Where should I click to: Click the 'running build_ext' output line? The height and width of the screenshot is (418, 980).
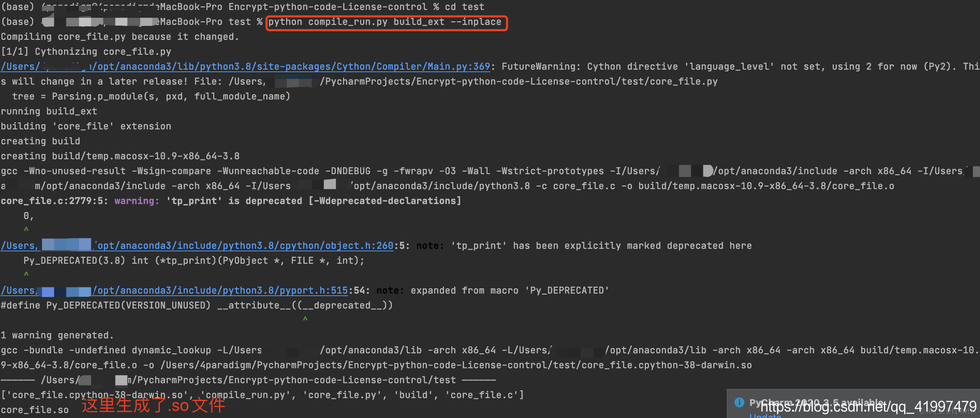coord(49,111)
